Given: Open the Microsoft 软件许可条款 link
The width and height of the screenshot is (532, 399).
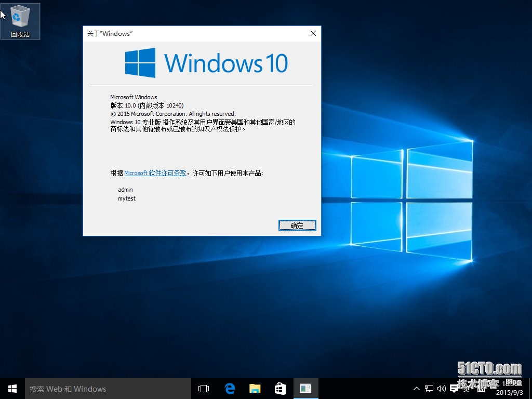Looking at the screenshot, I should pyautogui.click(x=155, y=173).
